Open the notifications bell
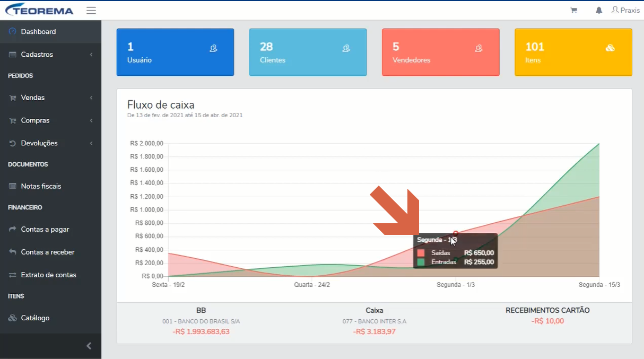Image resolution: width=644 pixels, height=359 pixels. 599,10
